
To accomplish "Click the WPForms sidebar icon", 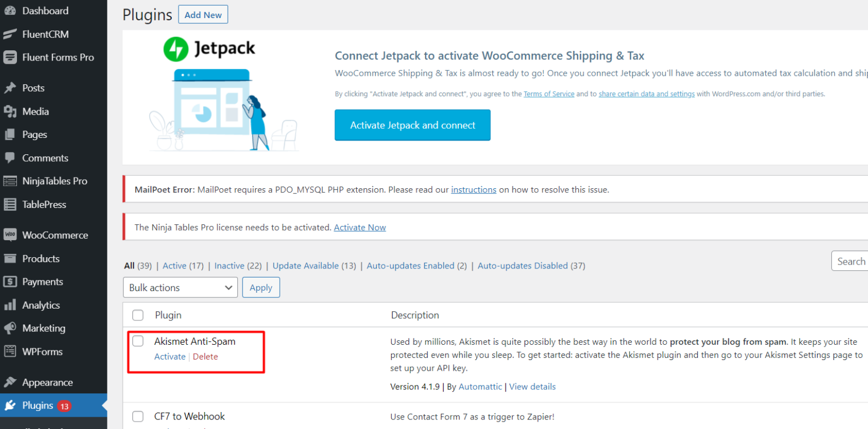I will (11, 351).
